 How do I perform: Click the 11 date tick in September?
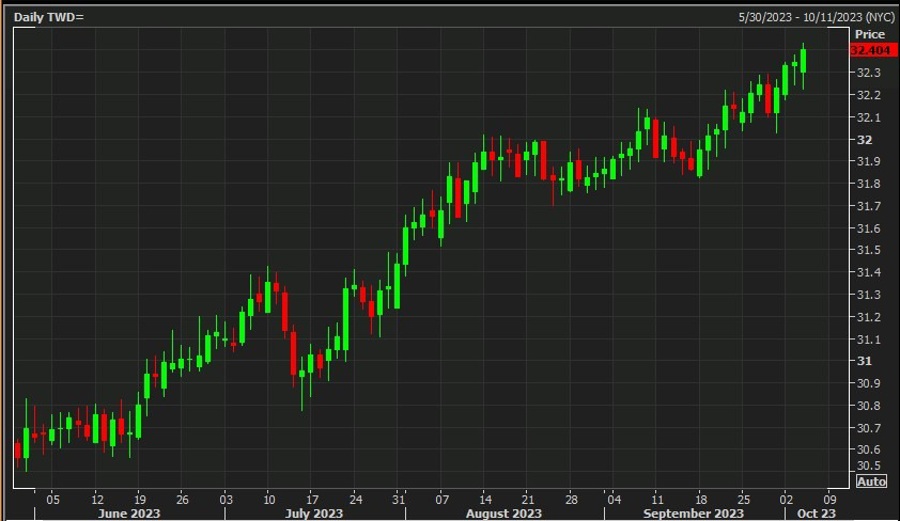click(657, 500)
